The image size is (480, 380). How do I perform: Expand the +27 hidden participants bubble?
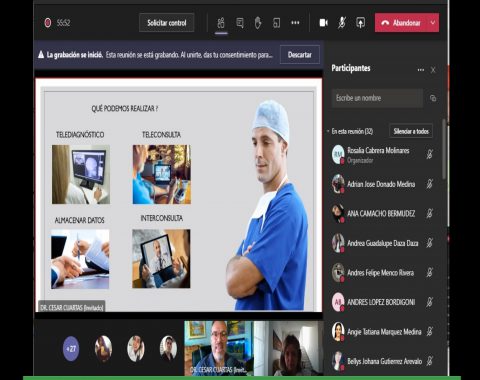[x=71, y=349]
